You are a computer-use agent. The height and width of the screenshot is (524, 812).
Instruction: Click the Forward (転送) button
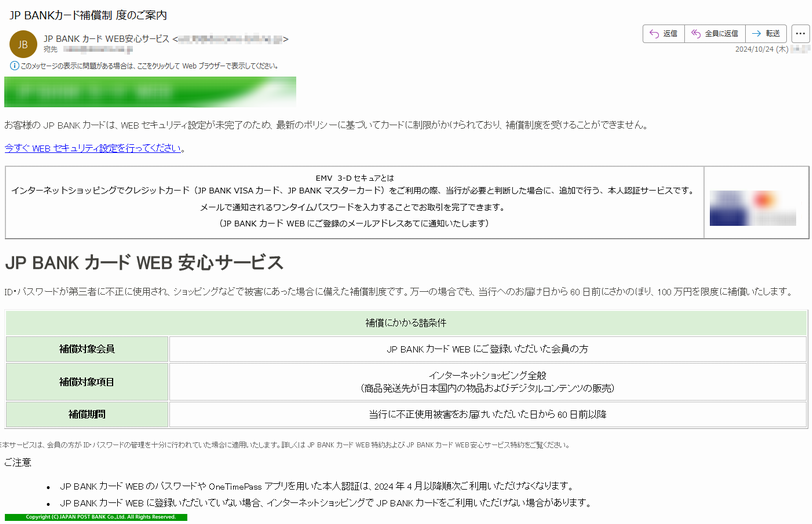766,34
